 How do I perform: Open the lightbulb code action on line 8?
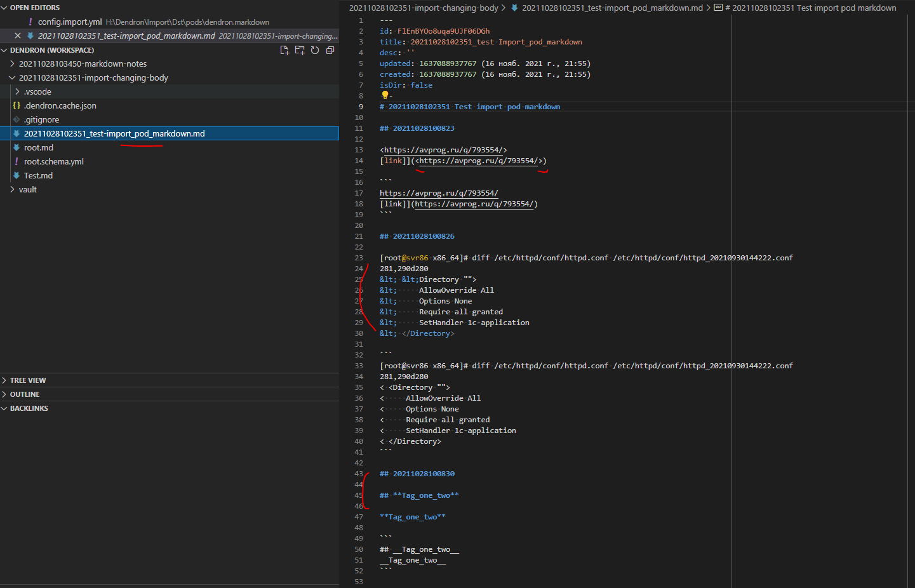point(385,95)
